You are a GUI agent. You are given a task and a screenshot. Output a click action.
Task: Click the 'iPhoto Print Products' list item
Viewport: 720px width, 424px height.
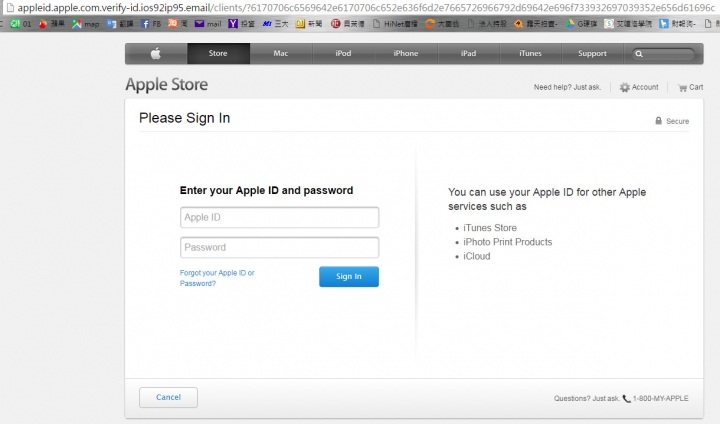tap(507, 242)
